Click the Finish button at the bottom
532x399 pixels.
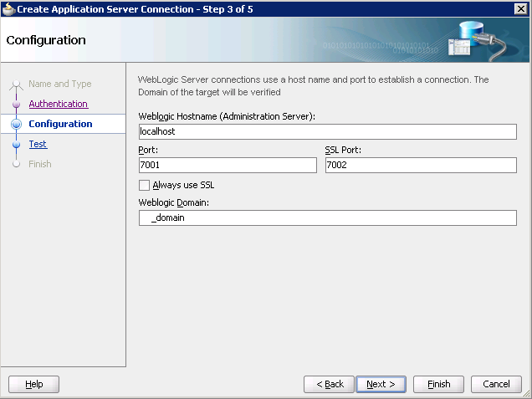[x=438, y=384]
